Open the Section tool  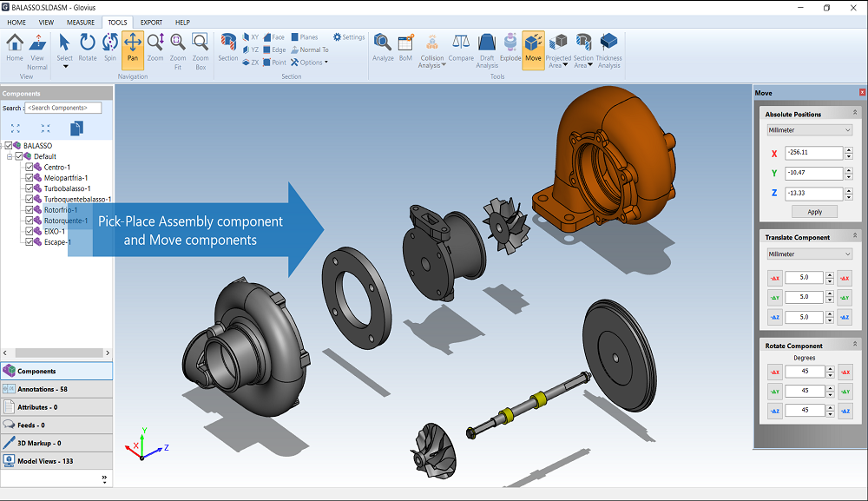click(x=228, y=43)
